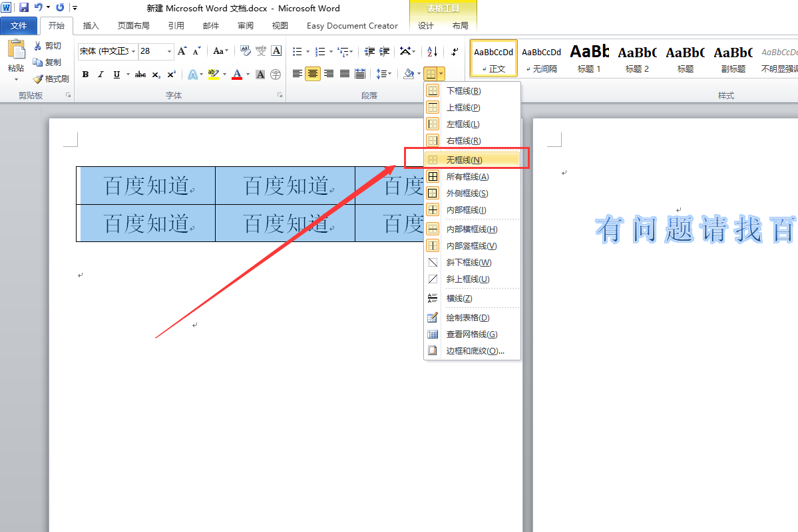Select the Format Painter (格式刷)

(51, 79)
